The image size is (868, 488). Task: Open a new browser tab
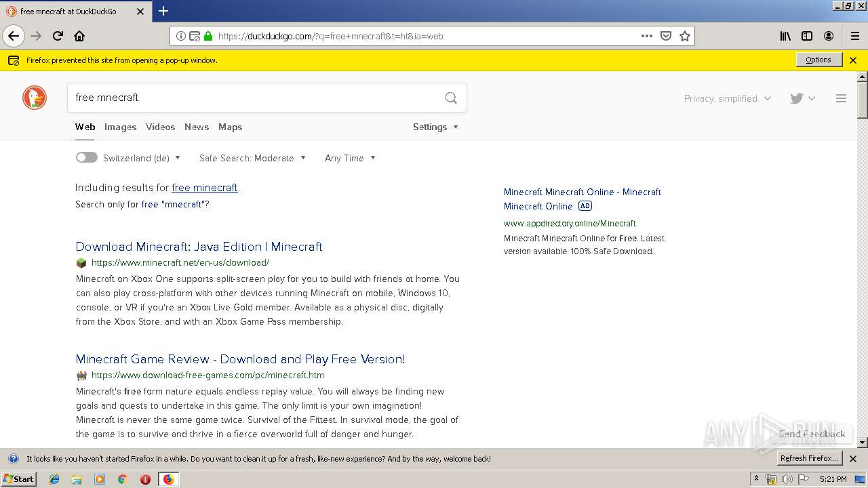click(163, 11)
